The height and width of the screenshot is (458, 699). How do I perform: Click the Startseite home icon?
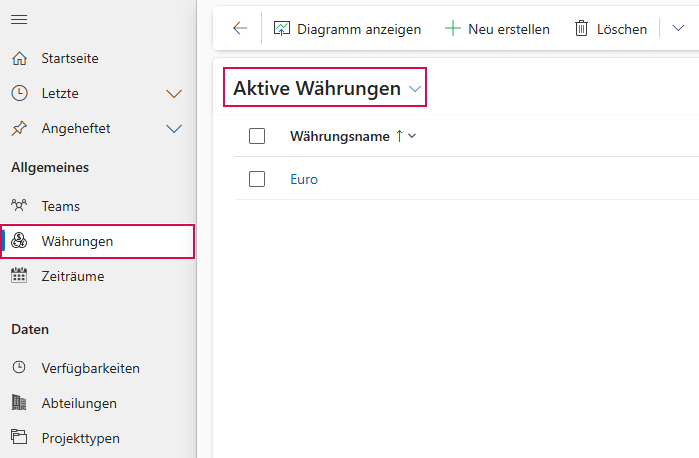[x=19, y=58]
